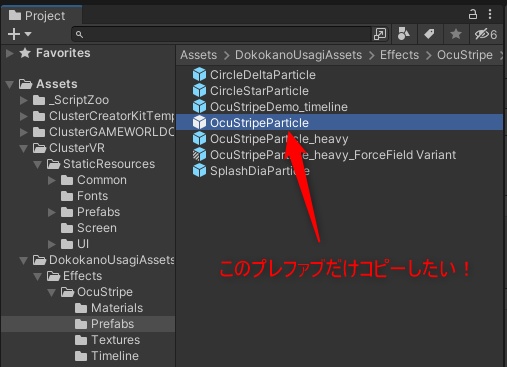Toggle hidden packages visibility eye icon
This screenshot has width=507, height=367.
486,34
